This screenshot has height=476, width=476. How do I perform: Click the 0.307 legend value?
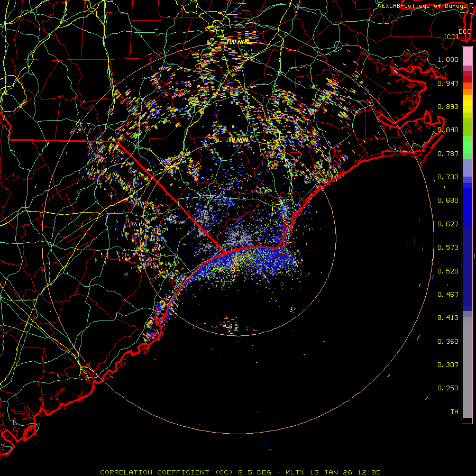coord(448,365)
